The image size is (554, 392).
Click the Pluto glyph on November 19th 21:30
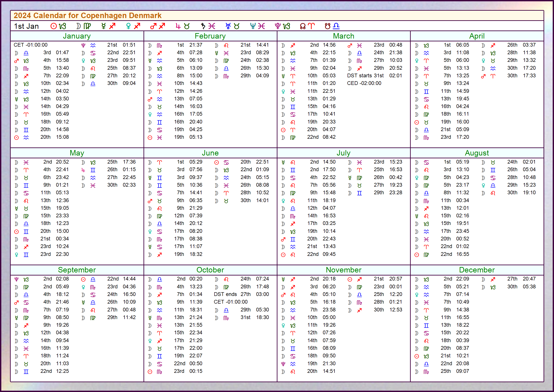[x=283, y=364]
